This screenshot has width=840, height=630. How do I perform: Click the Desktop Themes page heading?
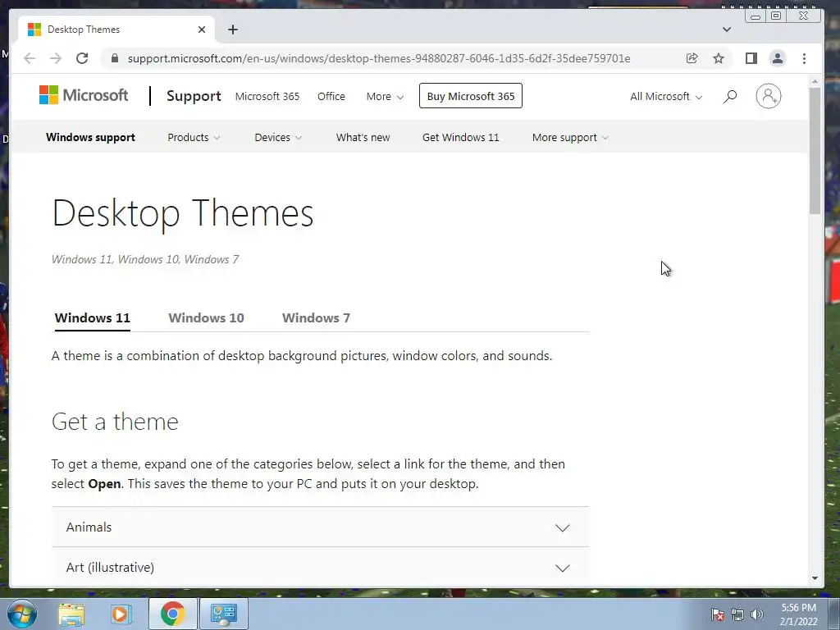click(x=183, y=213)
